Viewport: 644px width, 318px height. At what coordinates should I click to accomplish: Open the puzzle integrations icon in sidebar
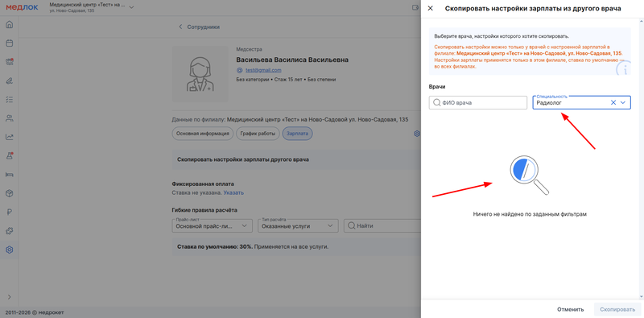point(10,231)
